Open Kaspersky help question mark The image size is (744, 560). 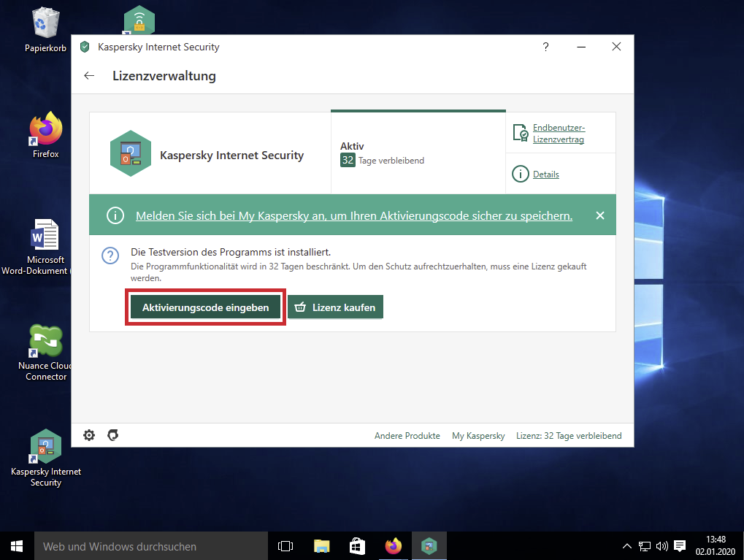coord(545,47)
